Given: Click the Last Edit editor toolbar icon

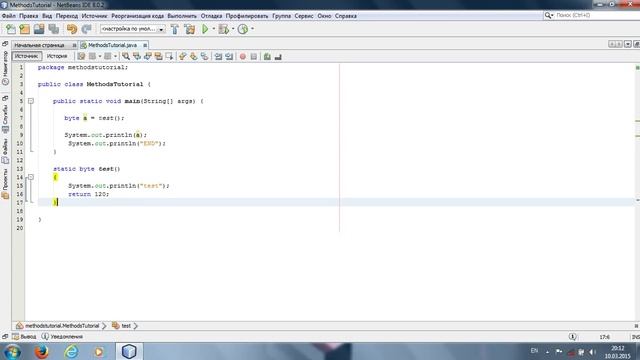Looking at the screenshot, I should click(x=81, y=56).
